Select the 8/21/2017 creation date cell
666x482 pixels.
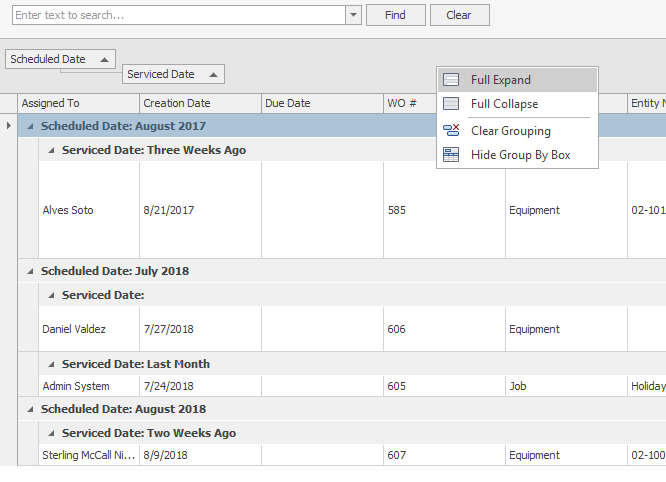click(200, 210)
